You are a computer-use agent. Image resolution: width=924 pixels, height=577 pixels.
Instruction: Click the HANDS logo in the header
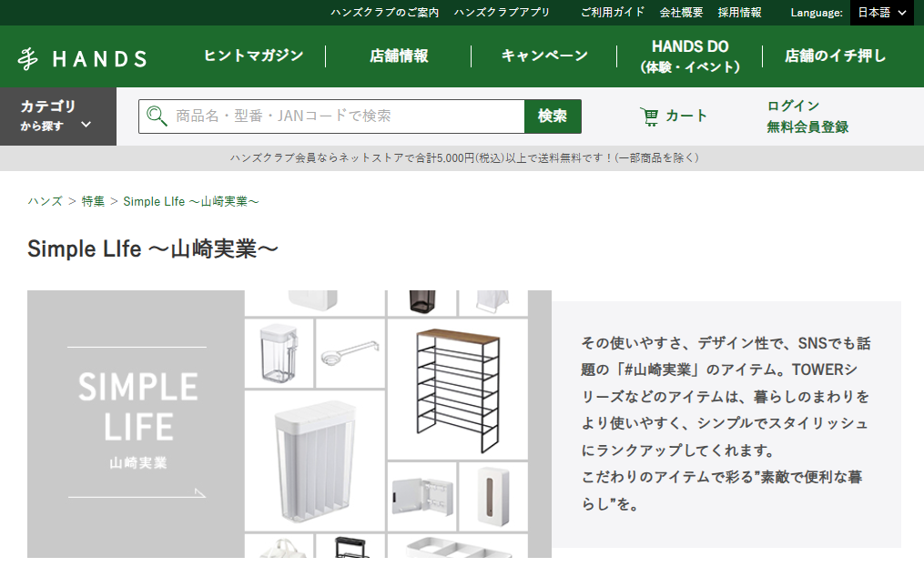(82, 58)
